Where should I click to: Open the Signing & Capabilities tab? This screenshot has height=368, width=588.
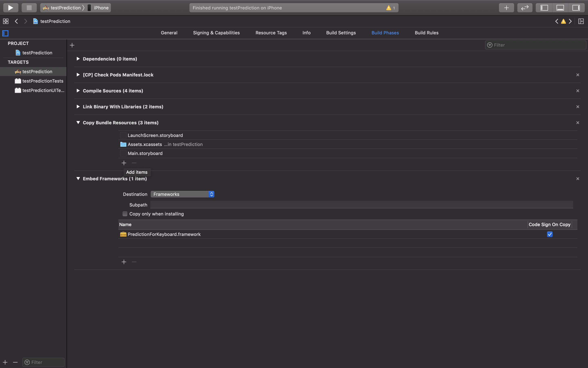coord(216,33)
